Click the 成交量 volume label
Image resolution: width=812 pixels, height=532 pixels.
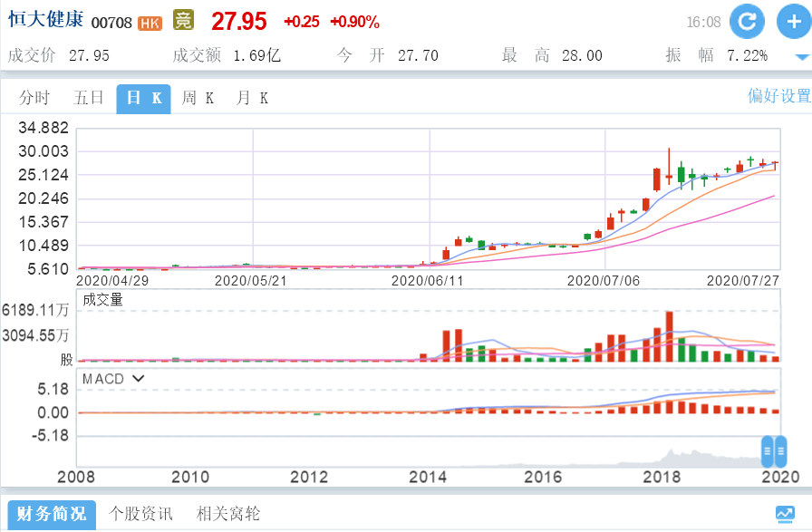pyautogui.click(x=102, y=299)
